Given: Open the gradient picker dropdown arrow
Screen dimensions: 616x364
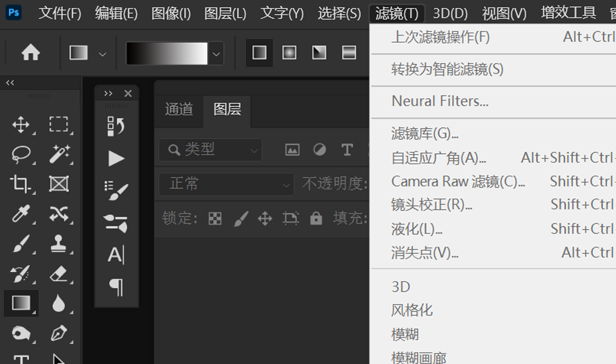Looking at the screenshot, I should pyautogui.click(x=216, y=54).
